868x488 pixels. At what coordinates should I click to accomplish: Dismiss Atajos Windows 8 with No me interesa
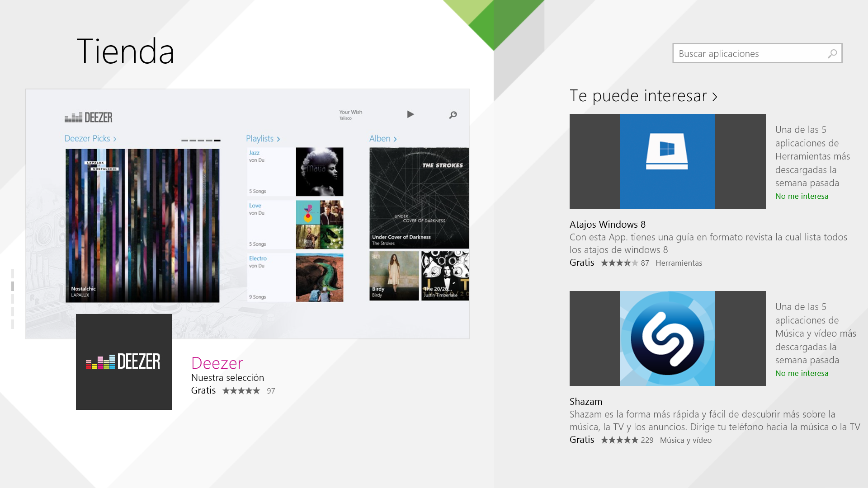802,196
